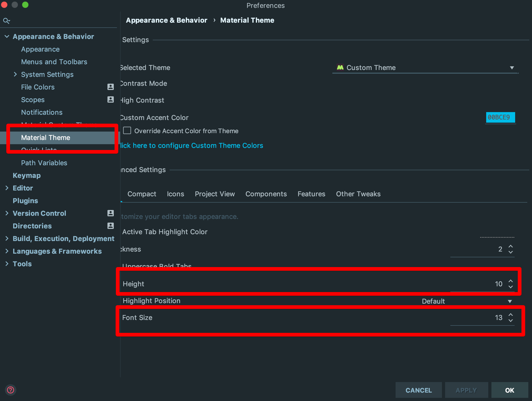Click the profile icon beside Version Control

tap(111, 213)
